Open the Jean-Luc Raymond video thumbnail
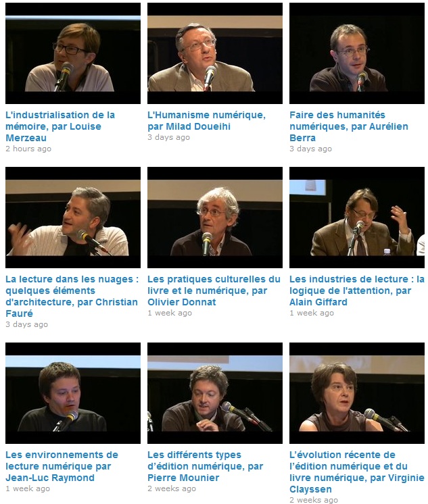This screenshot has width=428, height=504. coord(73,393)
